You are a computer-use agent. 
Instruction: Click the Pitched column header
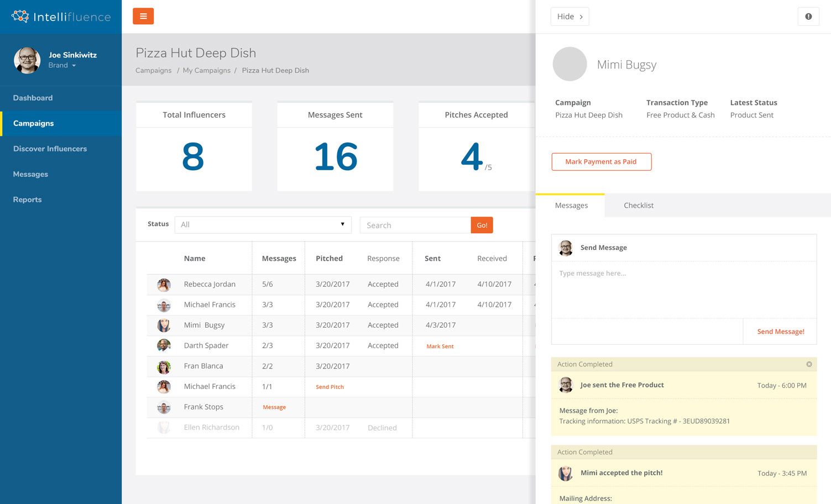329,258
